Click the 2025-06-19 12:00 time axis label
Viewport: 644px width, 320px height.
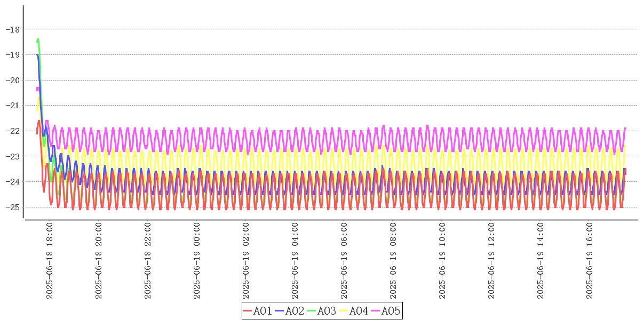click(491, 261)
